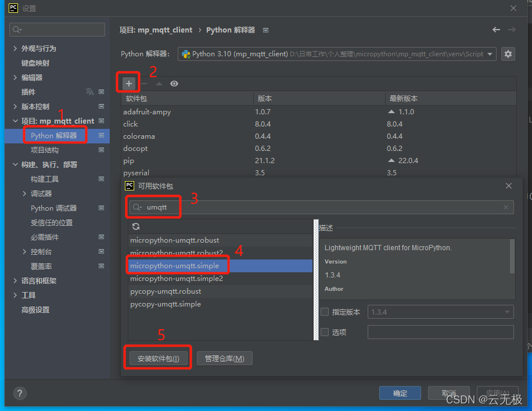532x411 pixels.
Task: Toggle the eye icon for early releases
Action: pos(173,83)
